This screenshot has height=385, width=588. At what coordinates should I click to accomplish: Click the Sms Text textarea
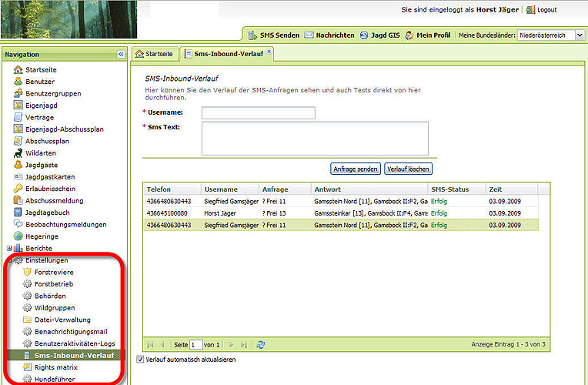pyautogui.click(x=315, y=138)
